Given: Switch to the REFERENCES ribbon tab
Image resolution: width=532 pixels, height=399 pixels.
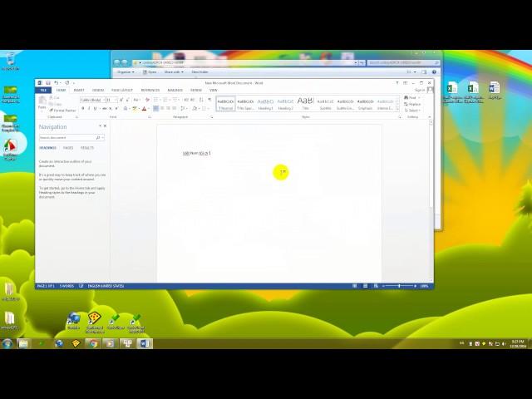Looking at the screenshot, I should point(150,91).
